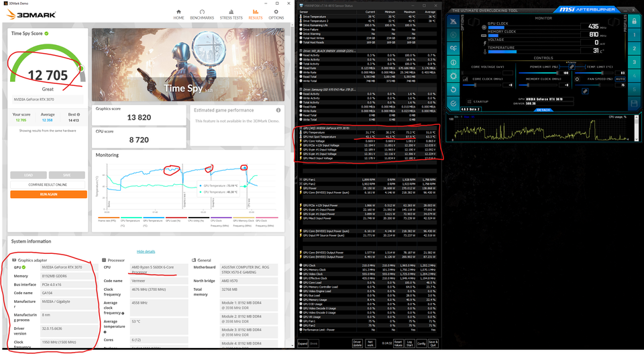Click the Save button in 3DMark
The width and height of the screenshot is (644, 354).
click(66, 175)
